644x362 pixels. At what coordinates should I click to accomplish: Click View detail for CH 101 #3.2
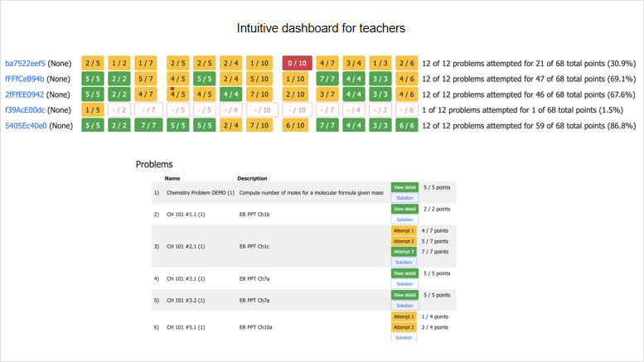pyautogui.click(x=404, y=294)
